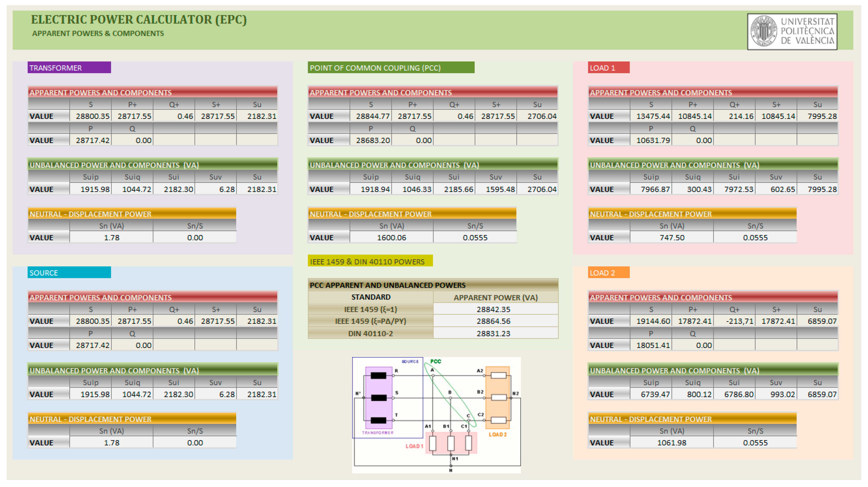868x487 pixels.
Task: Select Load 2 Q+ value -213,71 cell
Action: point(738,321)
